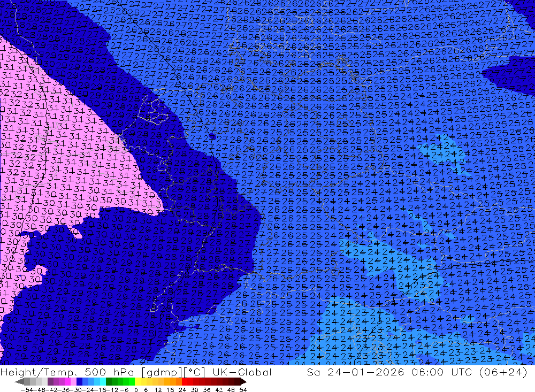Click the '(06+24)' forecast offset text
The image size is (535, 392).
[503, 372]
